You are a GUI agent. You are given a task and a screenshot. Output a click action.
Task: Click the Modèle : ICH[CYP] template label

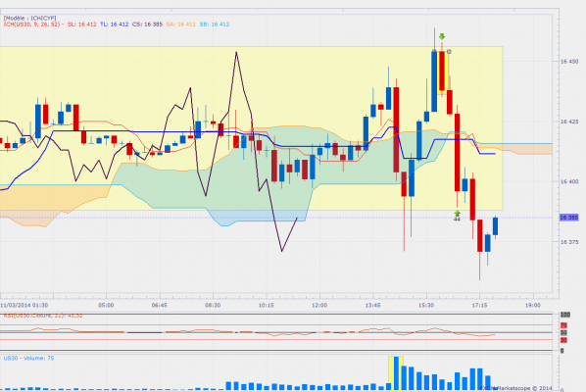[x=30, y=18]
